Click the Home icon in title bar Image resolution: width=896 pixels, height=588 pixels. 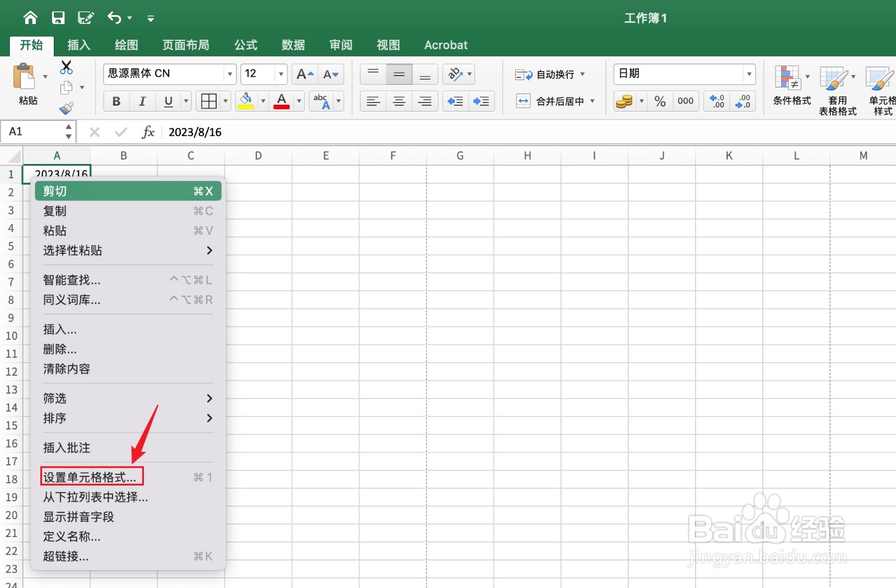30,18
